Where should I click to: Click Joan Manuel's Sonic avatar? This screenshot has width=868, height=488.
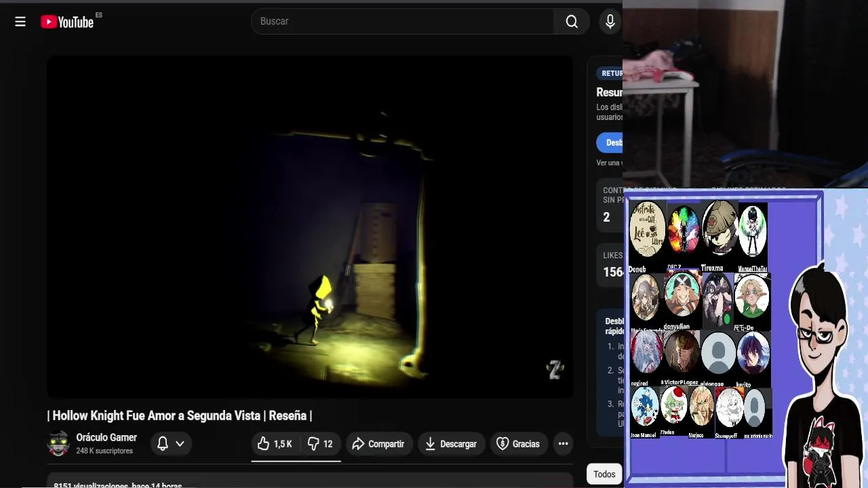tap(645, 407)
